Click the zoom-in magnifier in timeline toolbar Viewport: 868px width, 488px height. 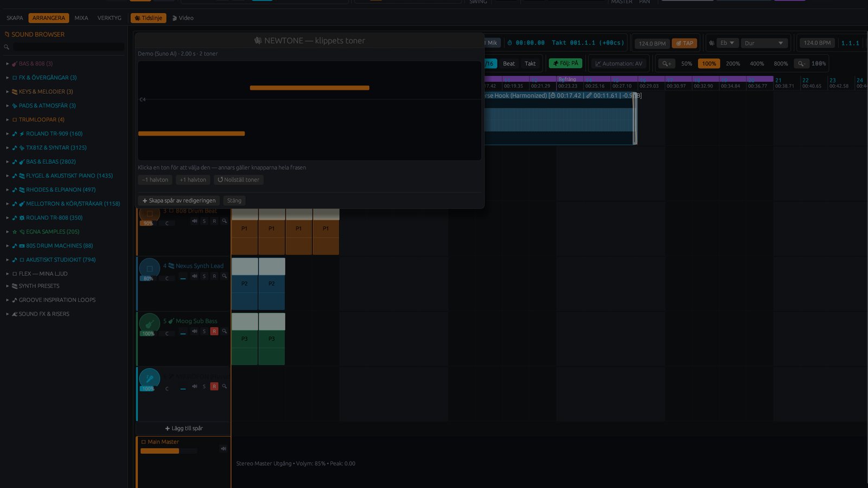(667, 63)
